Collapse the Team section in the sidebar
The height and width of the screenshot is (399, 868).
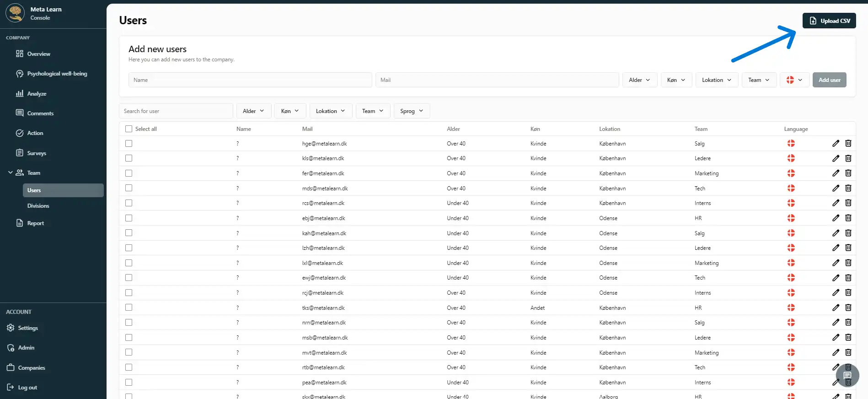point(10,173)
